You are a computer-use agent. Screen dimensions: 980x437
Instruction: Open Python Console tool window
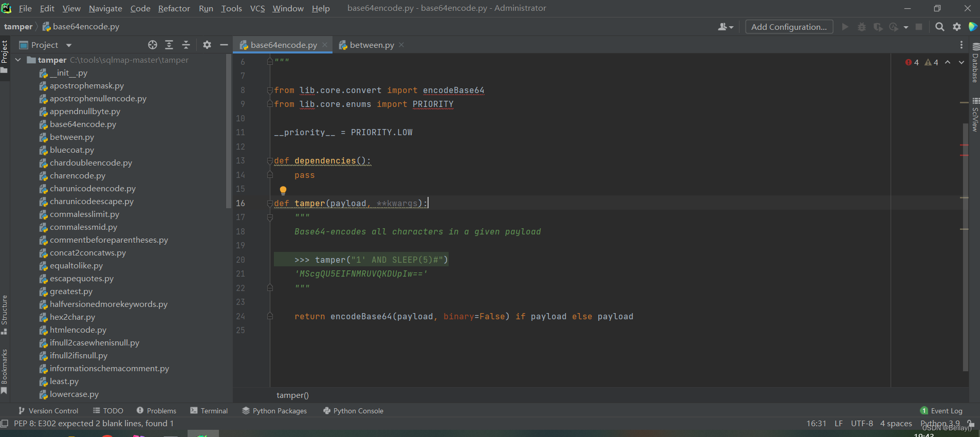pyautogui.click(x=353, y=411)
